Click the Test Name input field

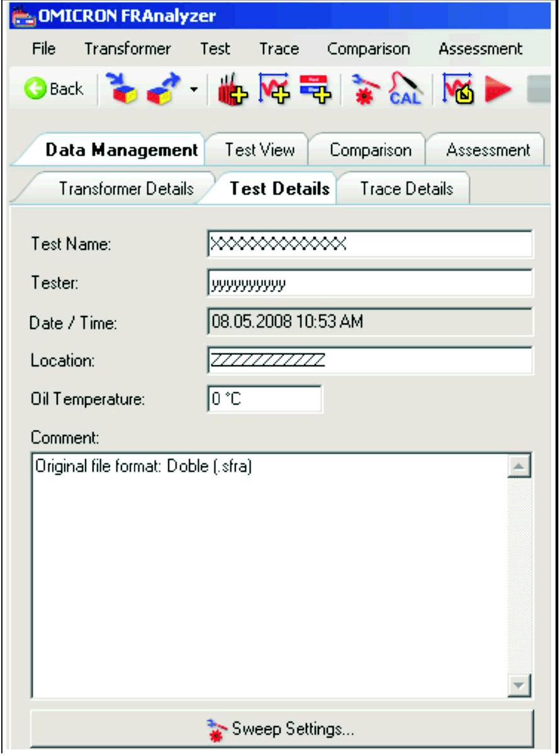(370, 244)
